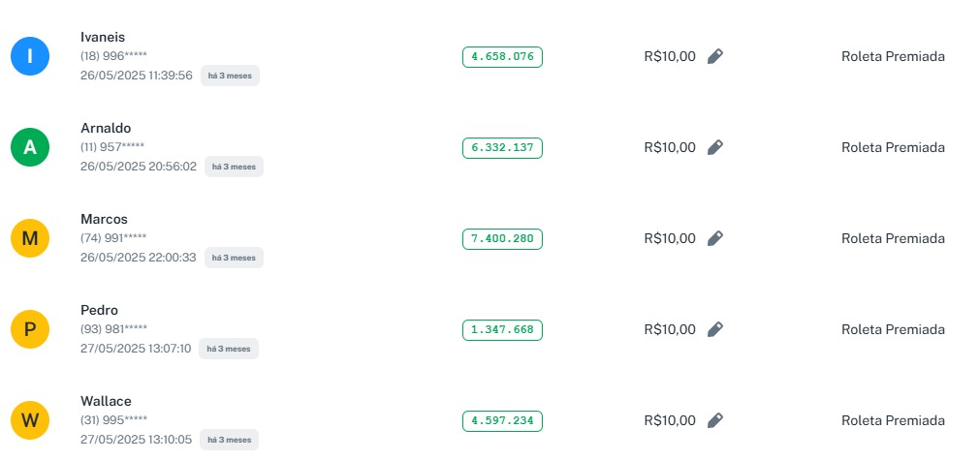Open edit pencil for Wallace's prize
Image resolution: width=980 pixels, height=460 pixels.
pos(714,420)
